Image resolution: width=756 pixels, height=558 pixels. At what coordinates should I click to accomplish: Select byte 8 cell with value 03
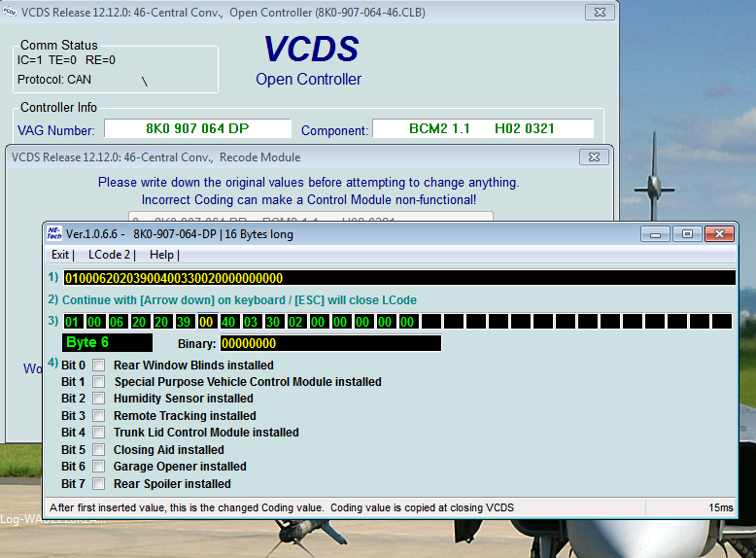coord(251,322)
